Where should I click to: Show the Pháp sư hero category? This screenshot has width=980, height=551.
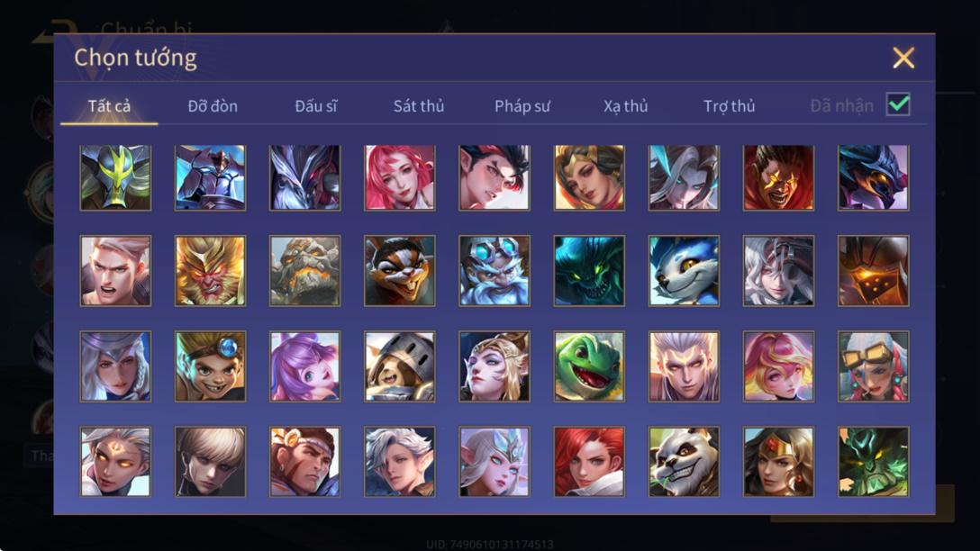pyautogui.click(x=522, y=106)
